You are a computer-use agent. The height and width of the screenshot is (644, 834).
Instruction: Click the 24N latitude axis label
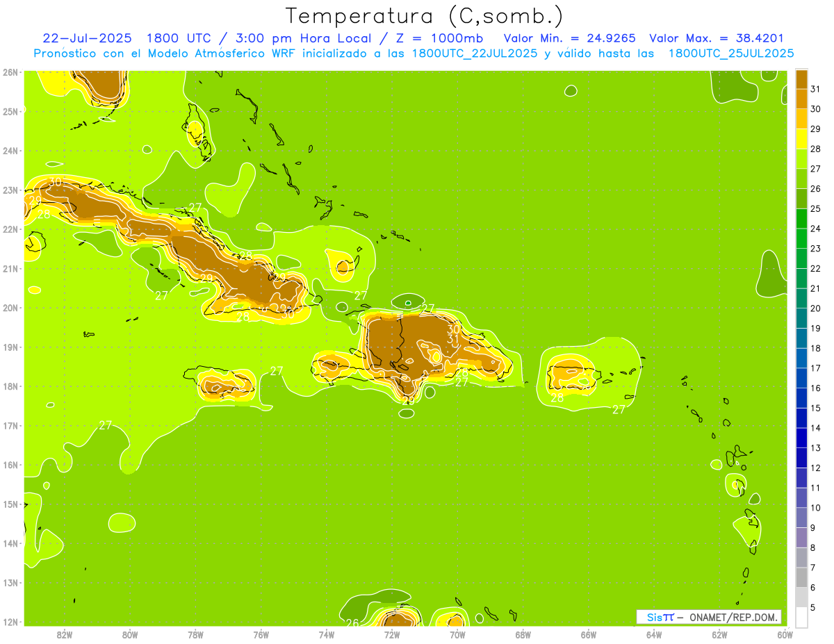pos(10,150)
